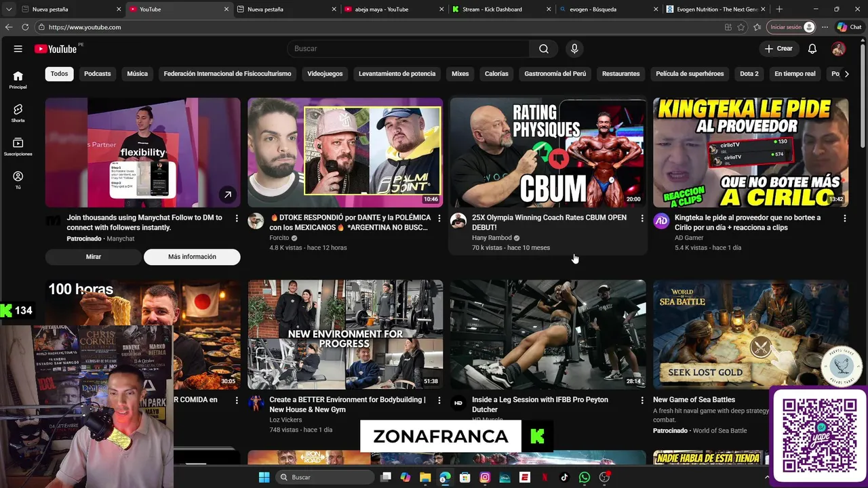Open YouTube notifications bell
The width and height of the screenshot is (868, 488).
[x=812, y=49]
